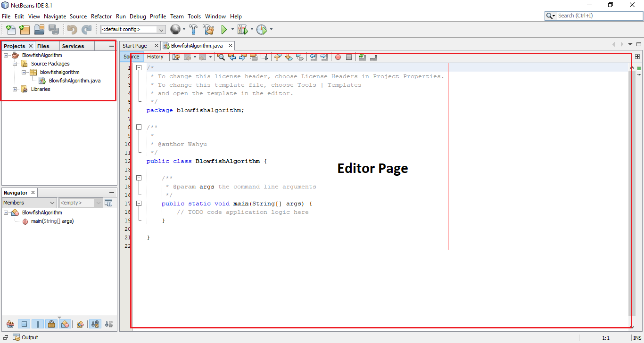
Task: Open dropdown arrow beside Debug Project icon
Action: pos(252,30)
